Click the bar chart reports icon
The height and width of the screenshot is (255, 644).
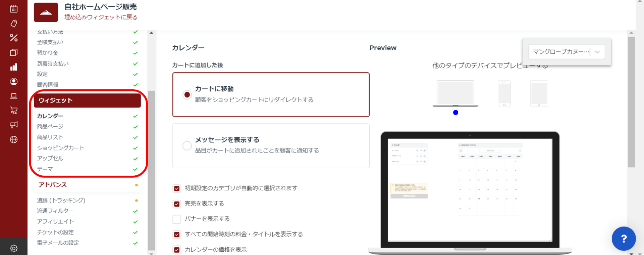coord(14,67)
